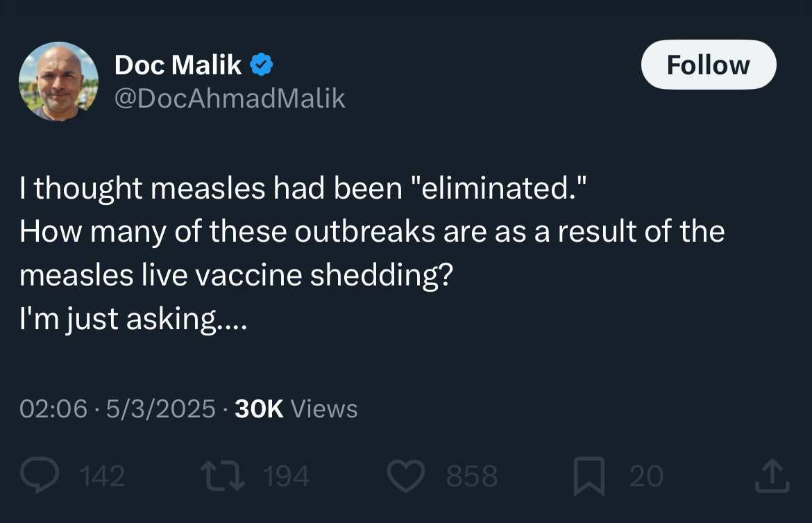Click the retweet arrows icon
This screenshot has width=812, height=523.
pyautogui.click(x=223, y=476)
